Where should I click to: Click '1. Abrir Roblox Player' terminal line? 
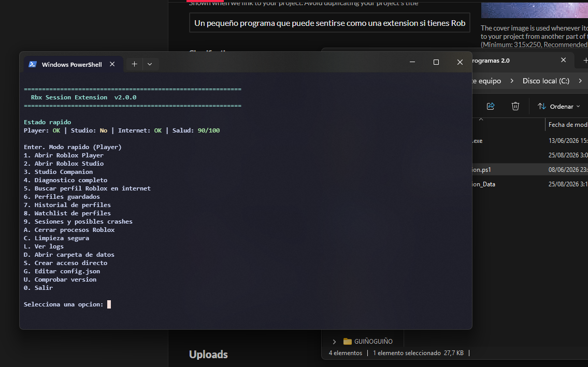tap(64, 155)
